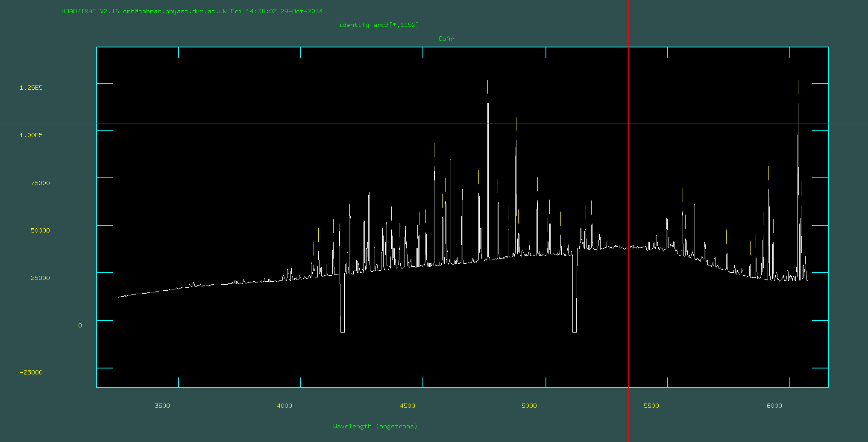Click the strong emission peak near 6100 angstroms
This screenshot has width=868, height=442.
(x=798, y=105)
